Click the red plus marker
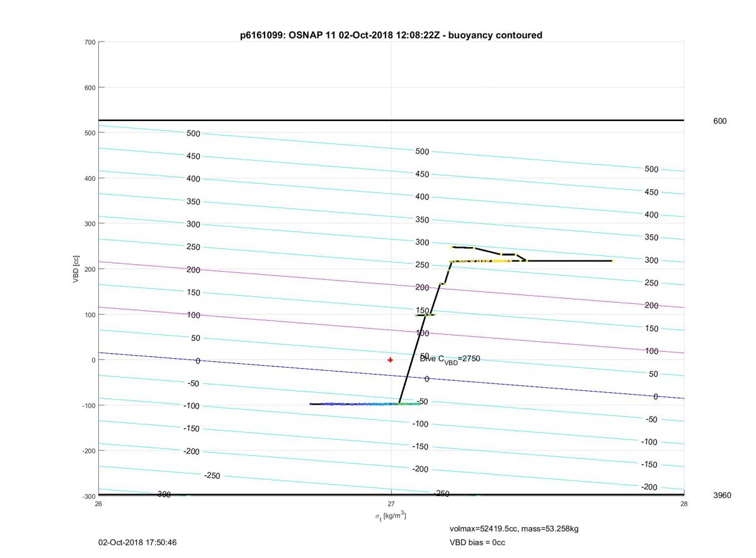Viewport: 756px width, 558px height. (391, 360)
